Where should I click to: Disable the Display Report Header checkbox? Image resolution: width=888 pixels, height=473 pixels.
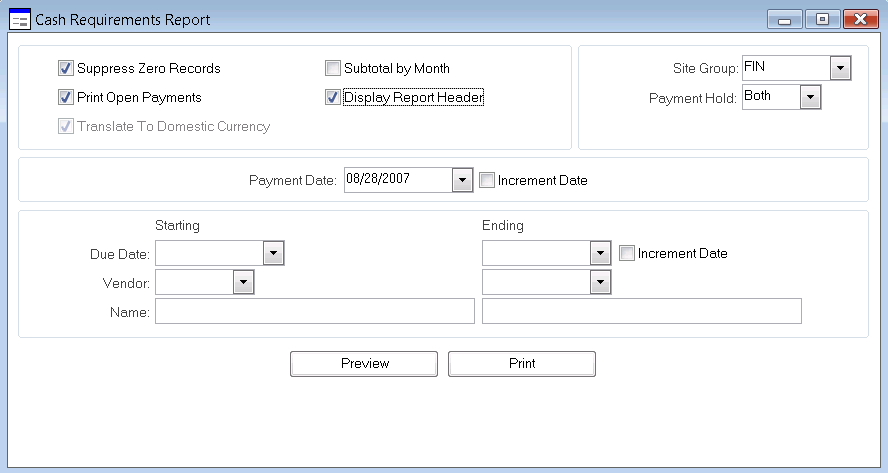(x=333, y=98)
